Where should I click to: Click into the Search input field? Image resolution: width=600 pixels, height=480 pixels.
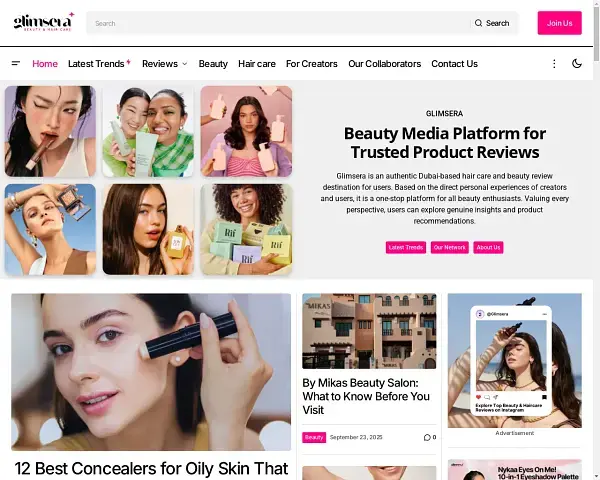[278, 23]
